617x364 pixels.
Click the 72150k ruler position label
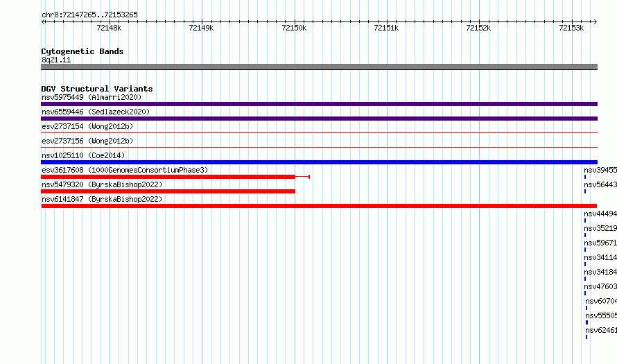pyautogui.click(x=294, y=28)
